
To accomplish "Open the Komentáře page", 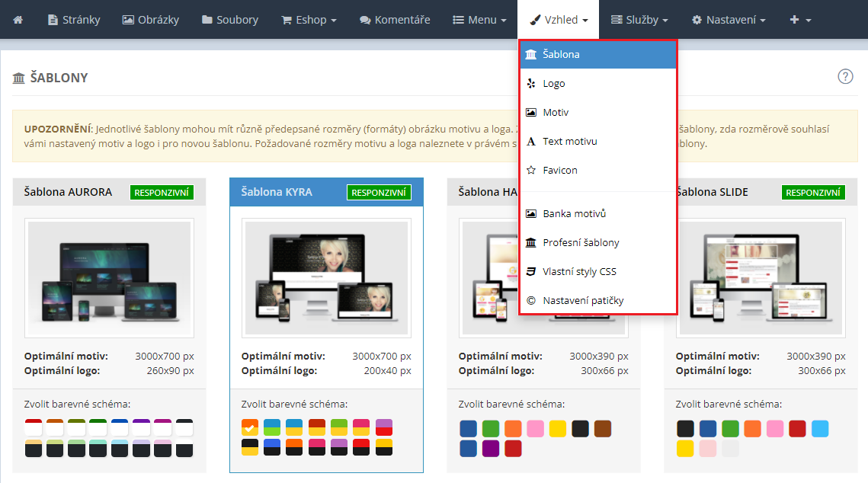I will (x=395, y=19).
